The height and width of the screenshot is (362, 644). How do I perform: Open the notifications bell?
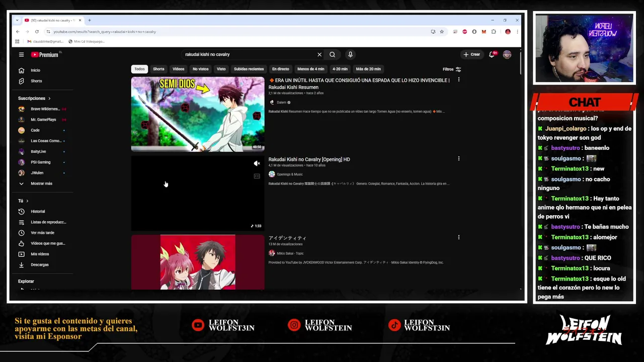pos(492,54)
